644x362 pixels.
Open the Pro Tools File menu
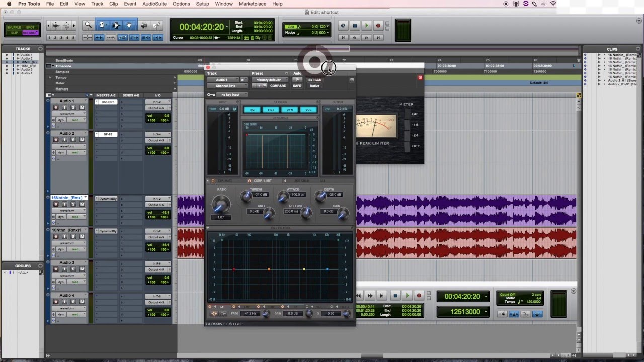50,4
